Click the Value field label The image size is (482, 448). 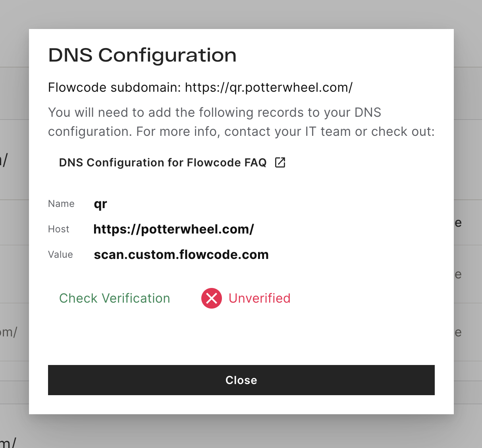point(60,255)
